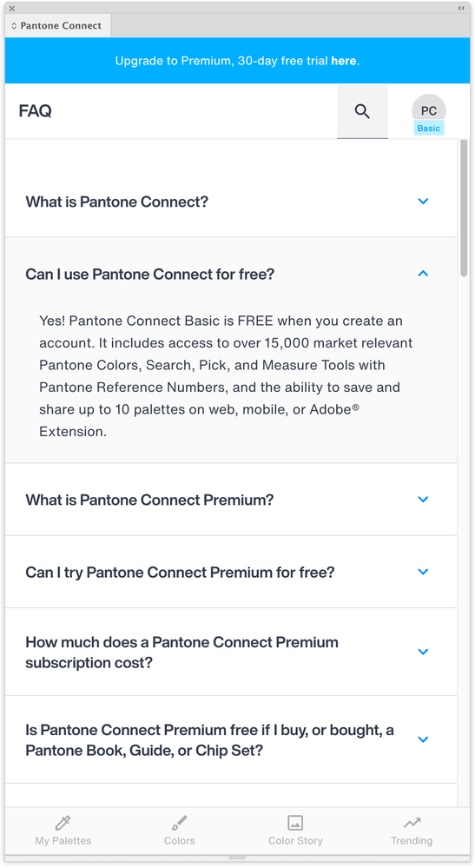Expand "What is Pantone Connect?" question
This screenshot has height=868, width=475.
point(231,202)
